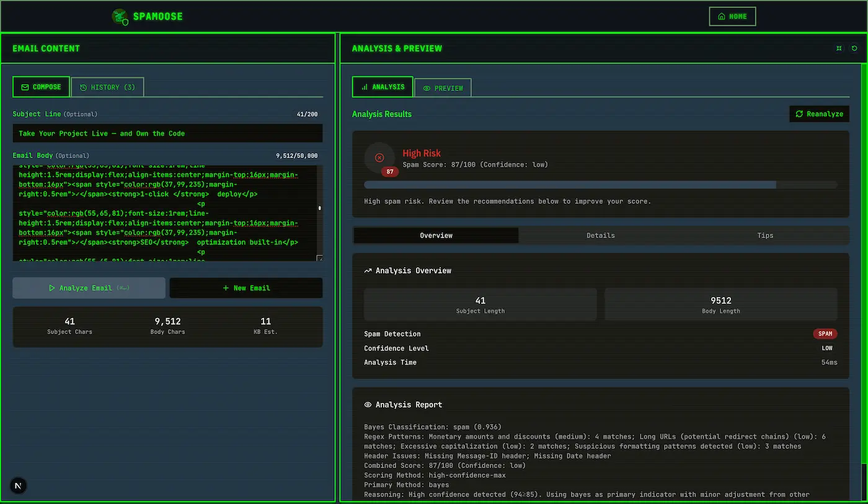
Task: Select the Analysis tab
Action: pos(383,87)
